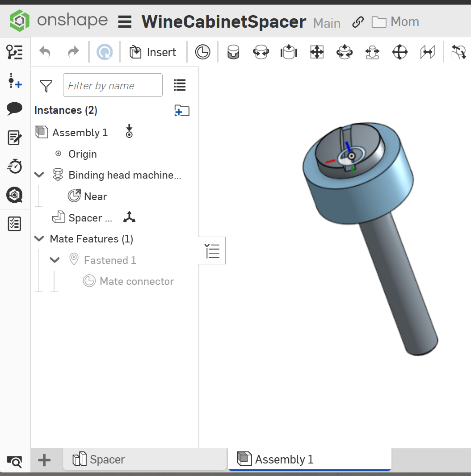Click the fix icon beside Assembly 1

click(x=129, y=131)
